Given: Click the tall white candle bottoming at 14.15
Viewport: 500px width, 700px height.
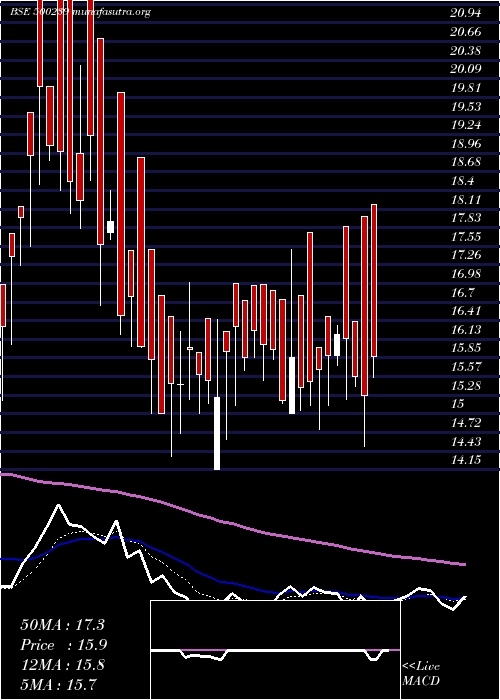Looking at the screenshot, I should click(217, 433).
